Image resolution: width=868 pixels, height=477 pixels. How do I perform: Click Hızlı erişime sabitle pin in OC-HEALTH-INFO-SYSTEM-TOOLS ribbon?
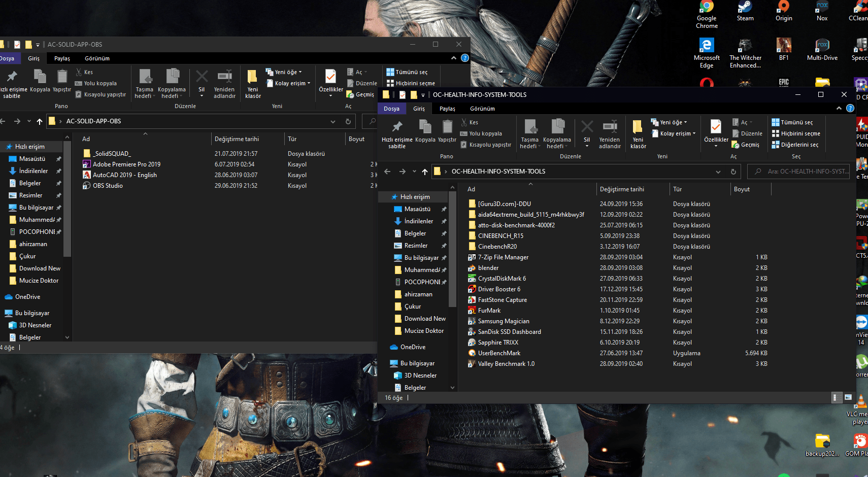click(397, 127)
